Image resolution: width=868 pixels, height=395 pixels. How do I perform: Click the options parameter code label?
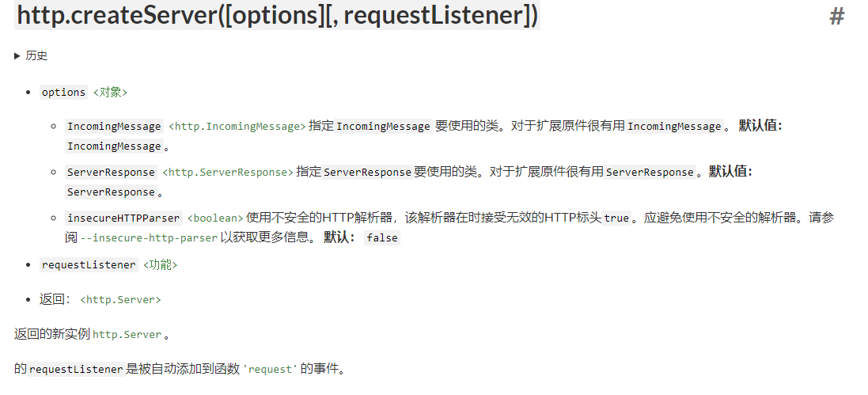coord(63,92)
